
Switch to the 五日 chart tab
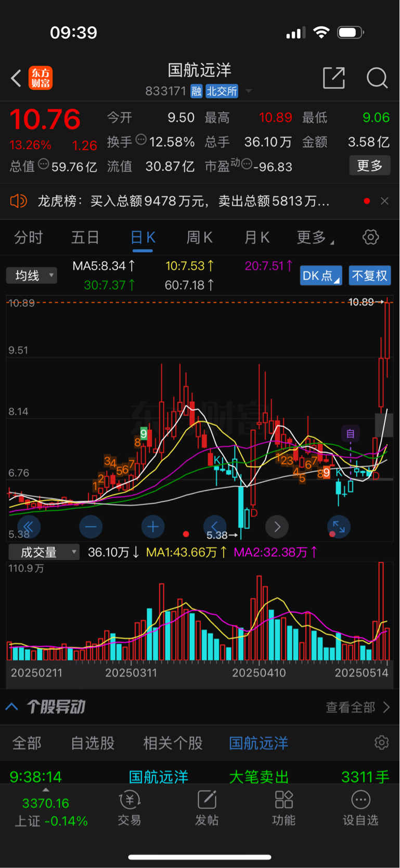85,238
